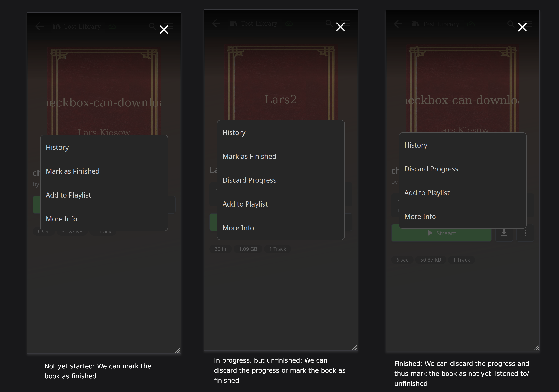This screenshot has width=559, height=392.
Task: Choose Discard Progress in right screenshot menu
Action: 463,169
